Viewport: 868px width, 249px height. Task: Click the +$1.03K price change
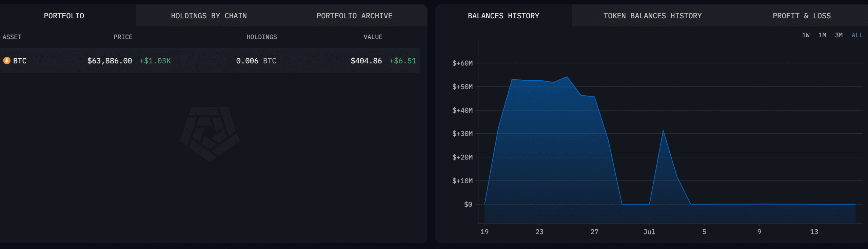tap(155, 61)
